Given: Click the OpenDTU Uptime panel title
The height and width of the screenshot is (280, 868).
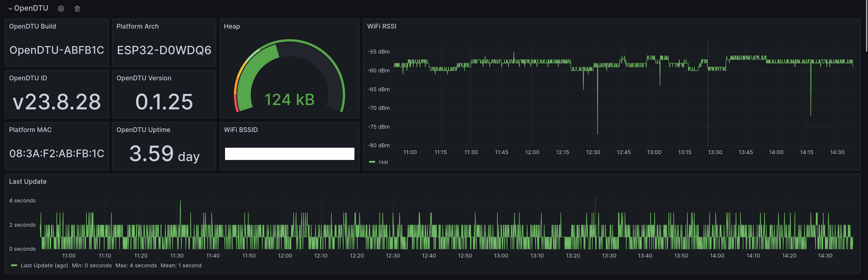Looking at the screenshot, I should tap(143, 130).
